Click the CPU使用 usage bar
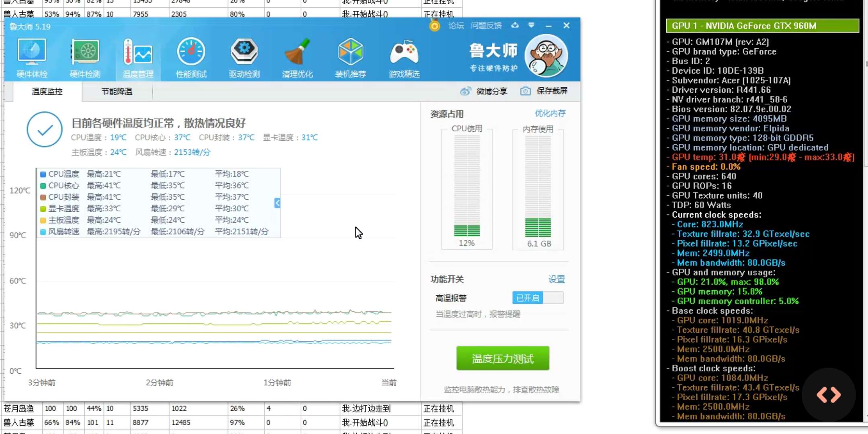Screen dimensions: 868x434 pyautogui.click(x=467, y=186)
